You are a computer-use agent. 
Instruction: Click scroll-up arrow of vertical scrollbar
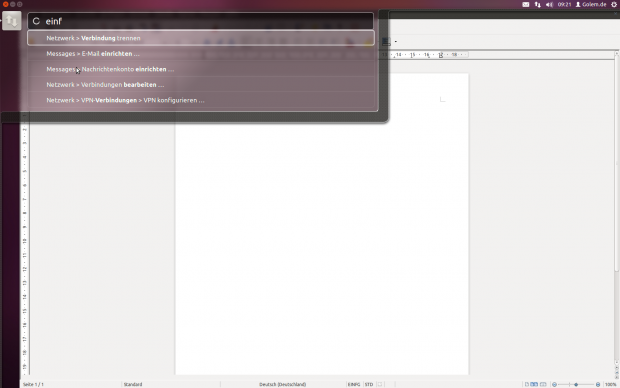tap(616, 53)
